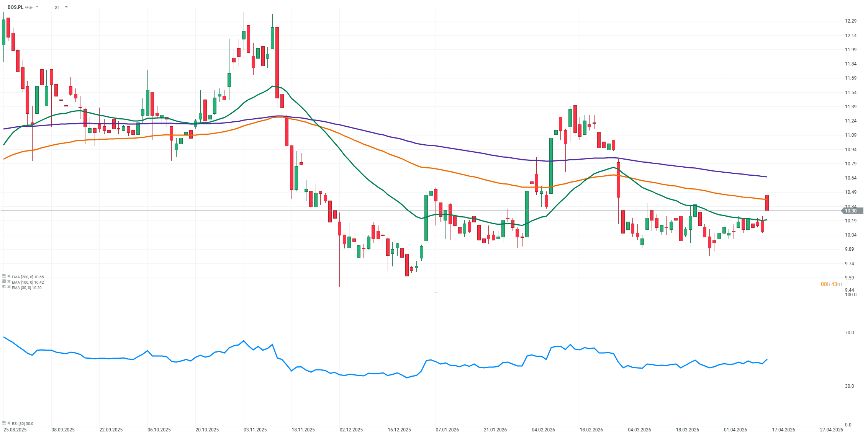Open settings icon for EMA 200 indicator

pyautogui.click(x=4, y=276)
